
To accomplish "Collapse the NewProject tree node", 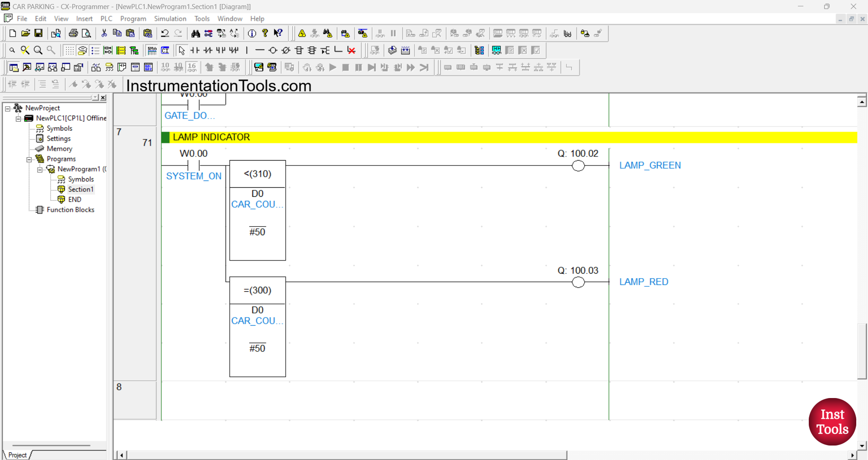I will click(x=8, y=108).
